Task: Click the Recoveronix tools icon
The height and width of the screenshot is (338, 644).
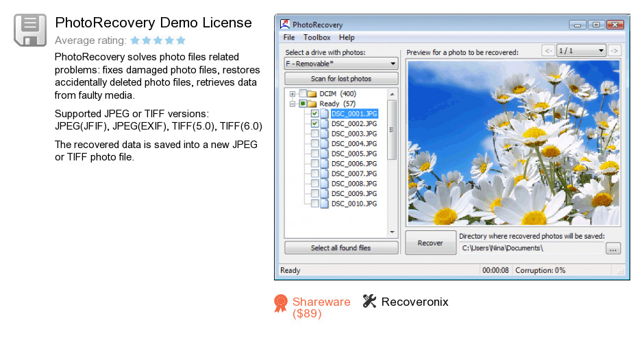Action: click(369, 302)
